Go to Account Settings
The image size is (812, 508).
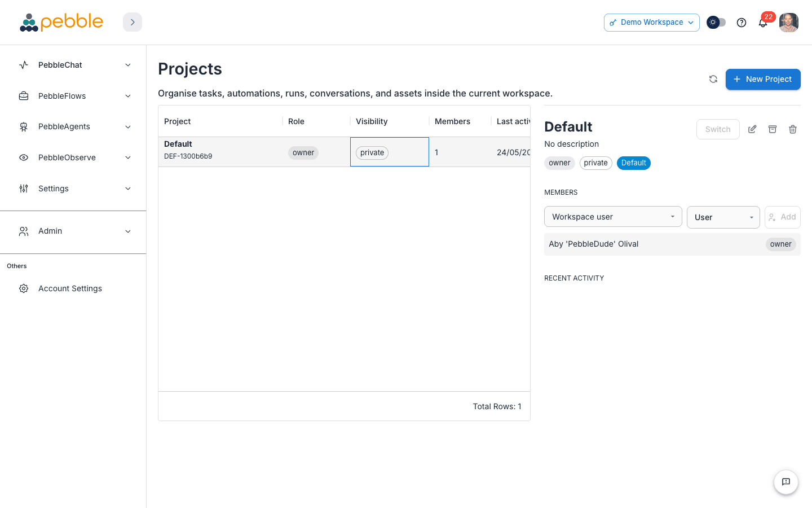[73, 288]
